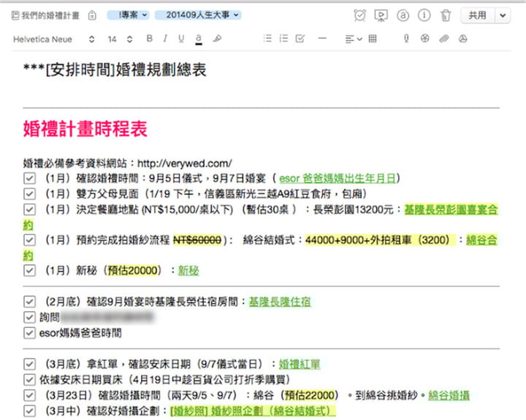Viewport: 526px width, 420px height.
Task: Apply the highlighter tool
Action: coord(217,39)
